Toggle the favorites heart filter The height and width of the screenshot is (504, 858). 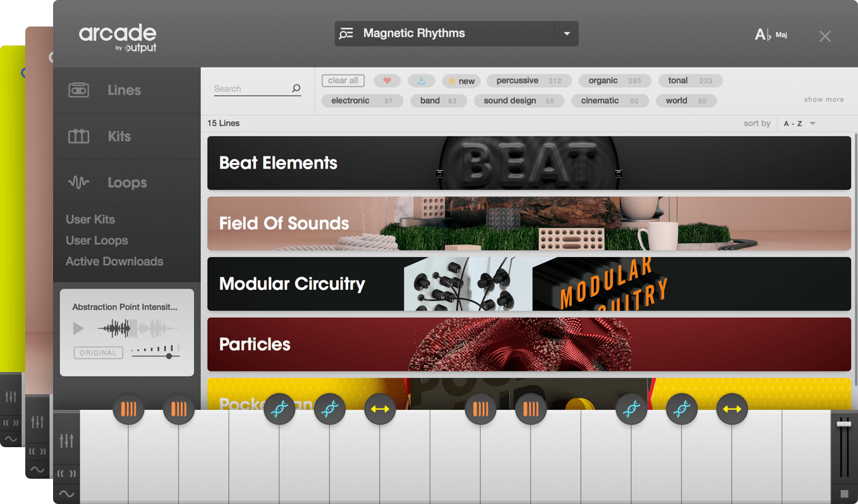387,81
